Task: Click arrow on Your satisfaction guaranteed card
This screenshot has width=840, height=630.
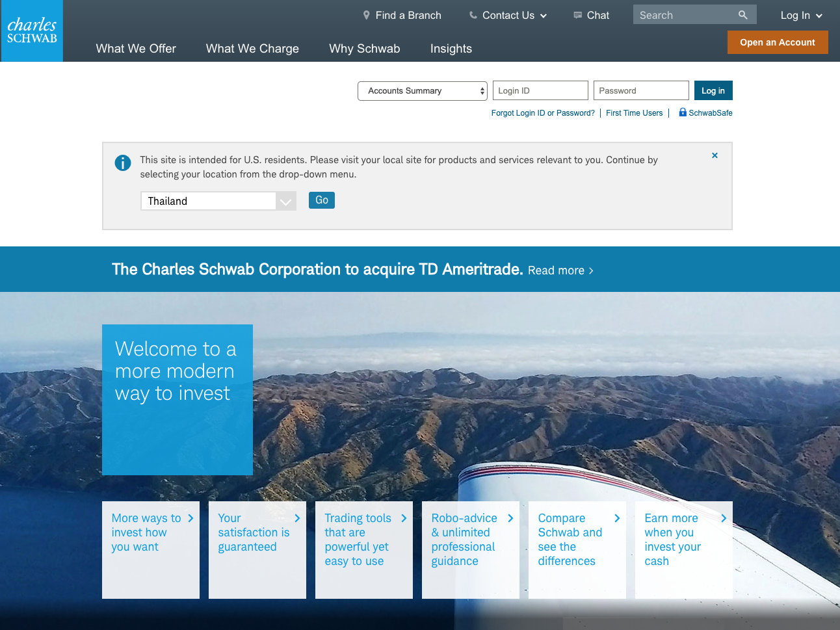Action: 297,518
